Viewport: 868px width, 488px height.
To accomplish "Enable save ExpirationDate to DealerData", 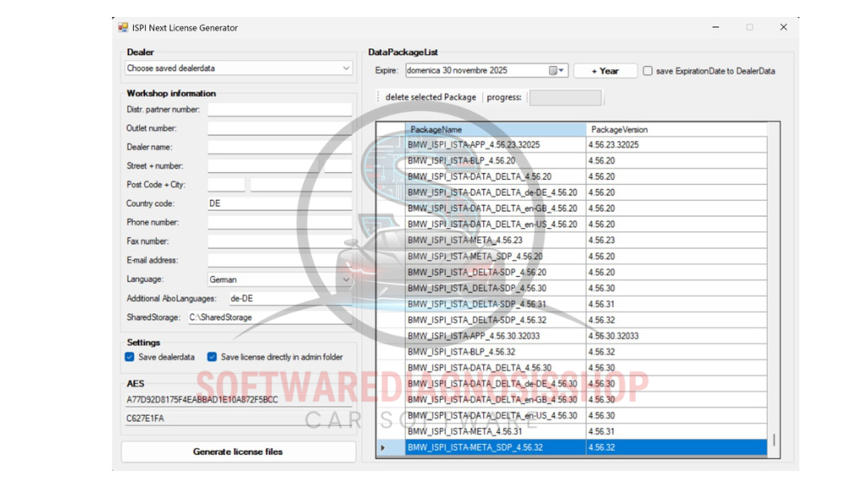I will click(647, 70).
